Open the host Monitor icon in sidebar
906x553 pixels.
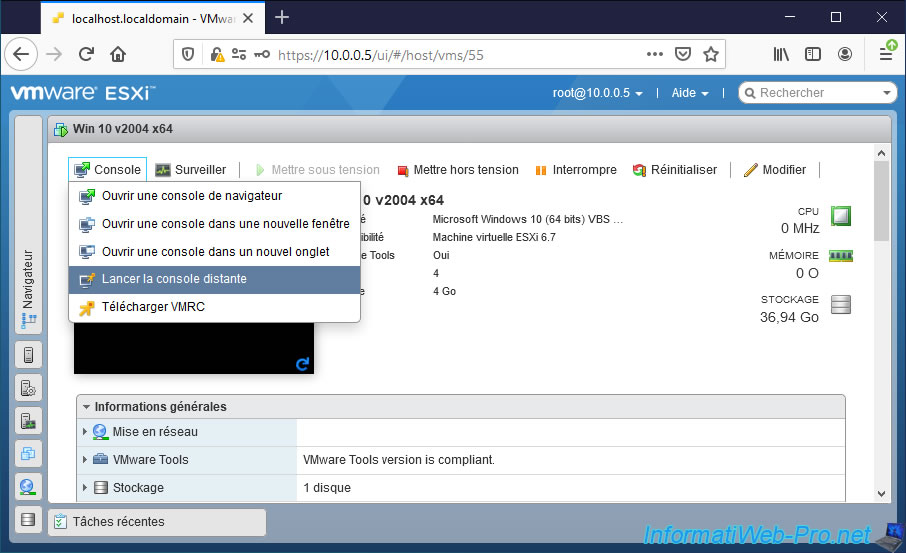(28, 421)
